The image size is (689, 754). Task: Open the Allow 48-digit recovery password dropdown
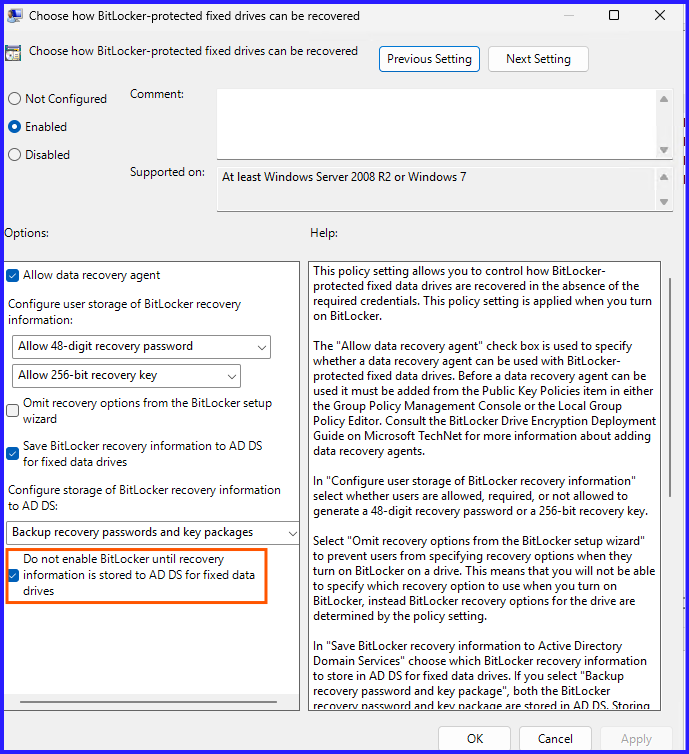[x=142, y=347]
